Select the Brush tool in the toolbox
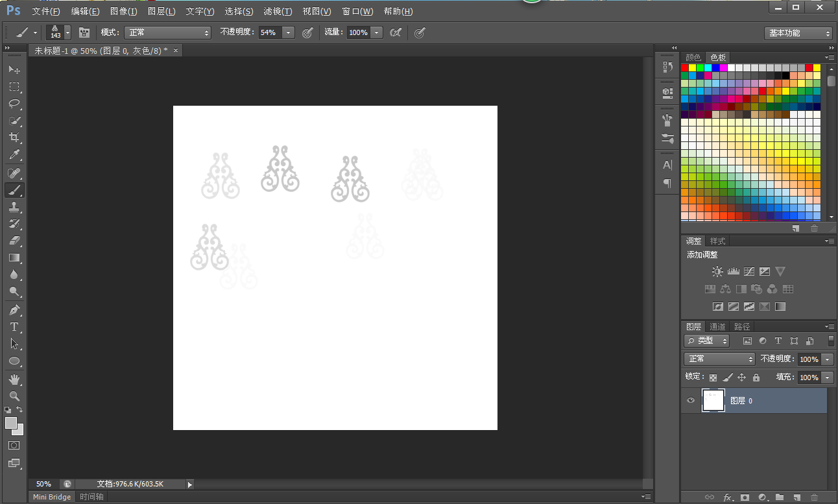The width and height of the screenshot is (838, 504). pyautogui.click(x=14, y=190)
